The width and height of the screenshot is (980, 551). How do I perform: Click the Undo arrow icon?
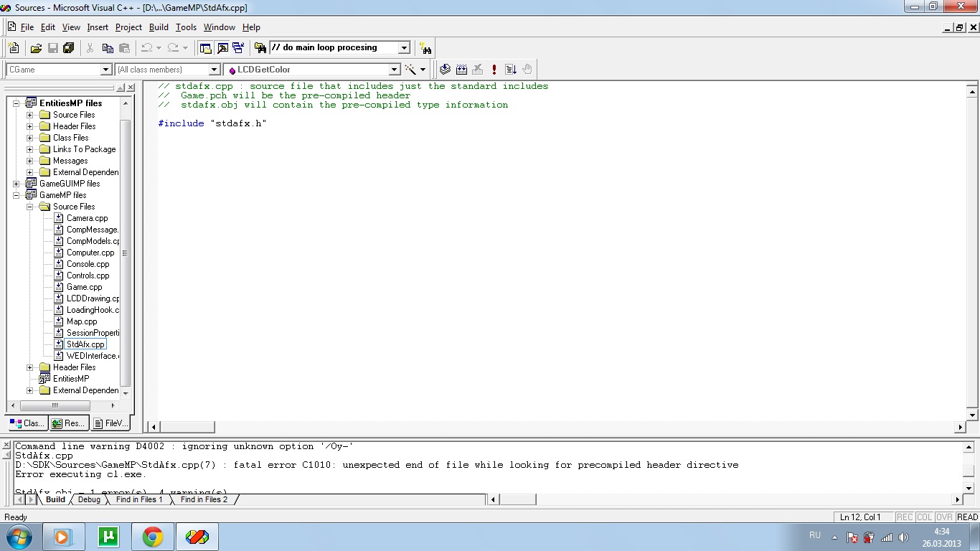pos(146,48)
